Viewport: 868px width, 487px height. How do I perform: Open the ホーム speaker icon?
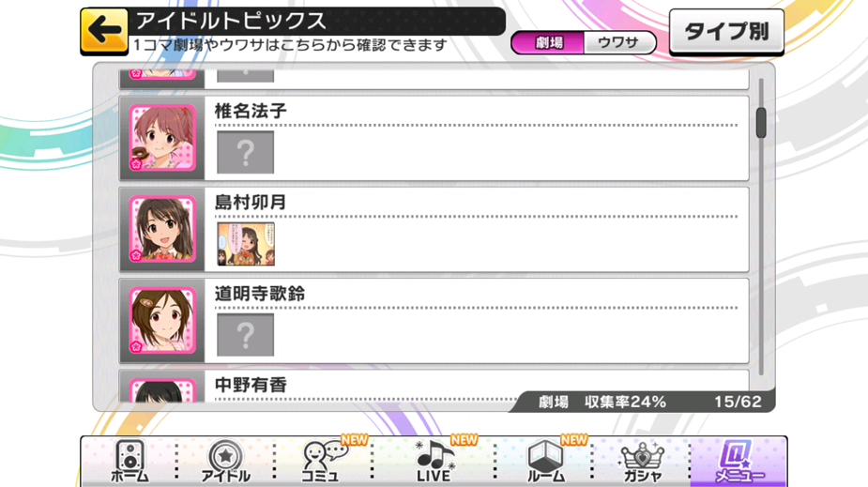(x=129, y=461)
